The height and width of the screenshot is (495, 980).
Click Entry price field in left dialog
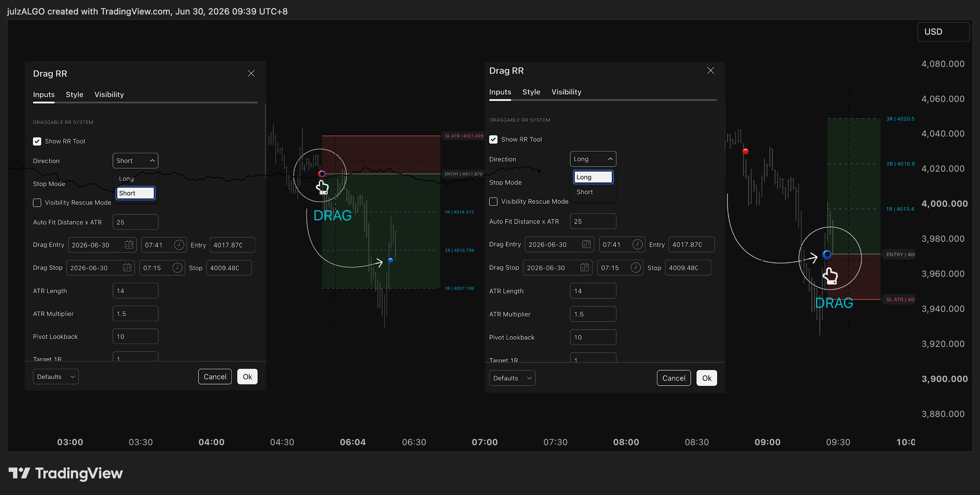click(232, 245)
